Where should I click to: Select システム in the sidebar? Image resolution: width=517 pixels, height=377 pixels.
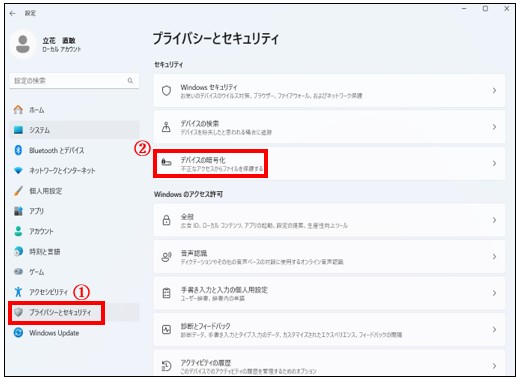pyautogui.click(x=74, y=130)
